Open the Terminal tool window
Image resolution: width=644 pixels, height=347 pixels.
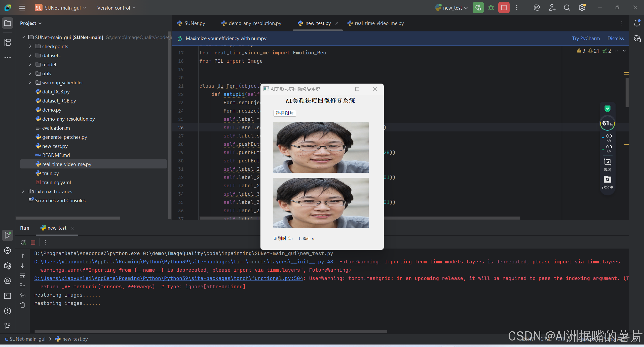[8, 296]
